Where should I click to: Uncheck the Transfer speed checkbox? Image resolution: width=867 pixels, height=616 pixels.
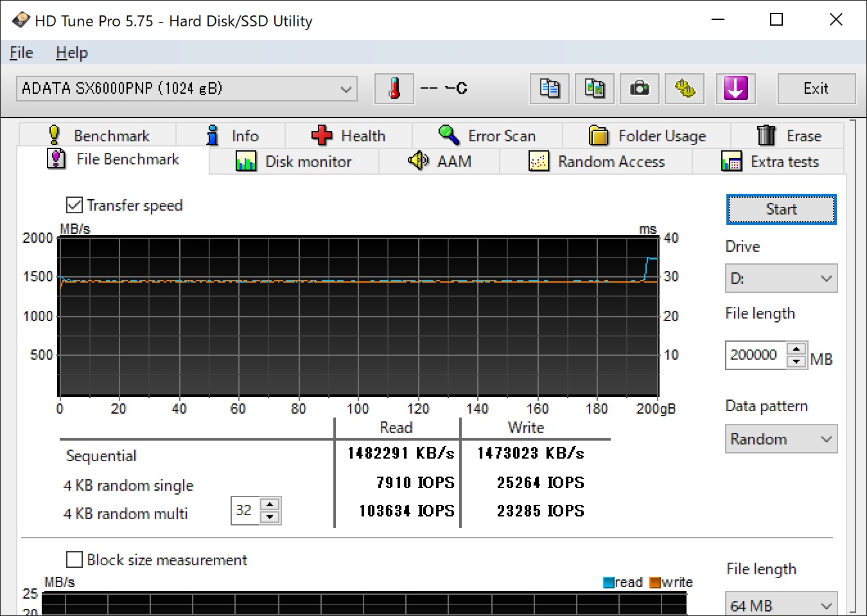click(x=74, y=206)
